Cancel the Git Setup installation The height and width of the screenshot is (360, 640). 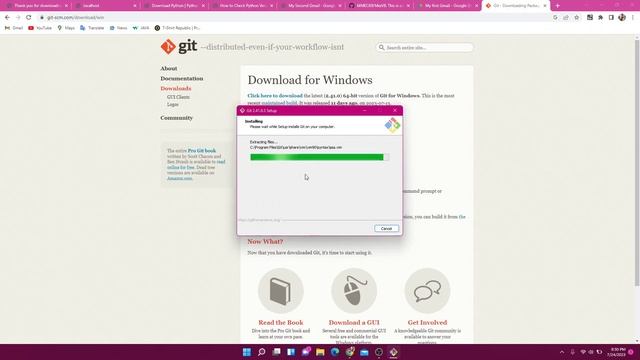pyautogui.click(x=386, y=229)
